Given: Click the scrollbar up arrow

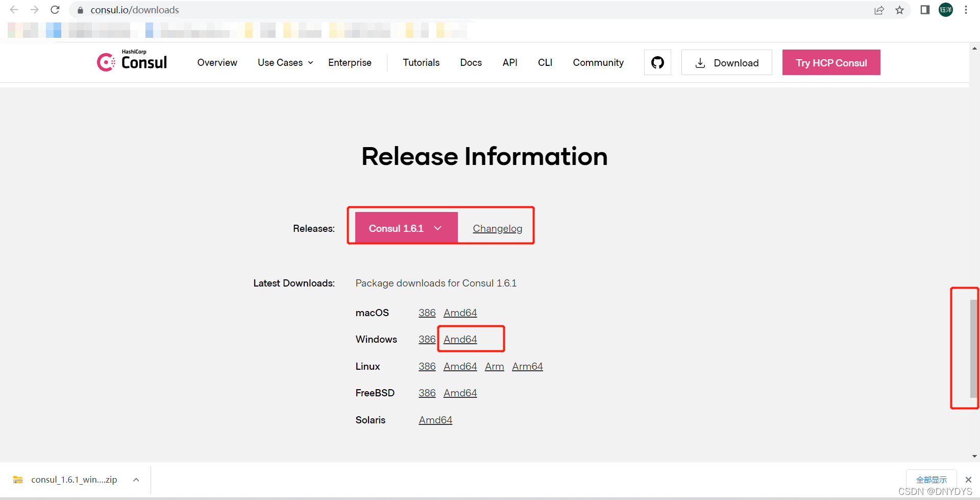Looking at the screenshot, I should (x=974, y=49).
